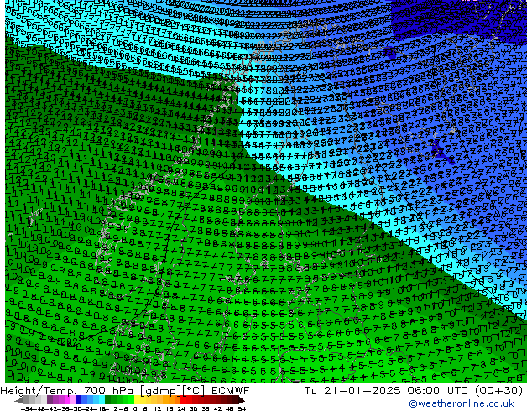Click the '700 hPa' pressure level label
The image size is (532, 411).
point(108,391)
